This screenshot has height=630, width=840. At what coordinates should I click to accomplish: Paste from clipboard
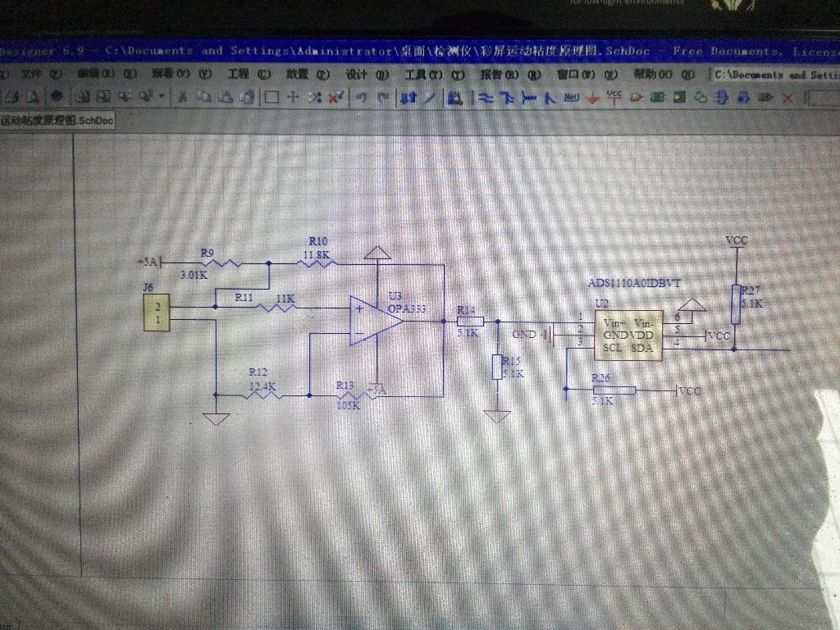225,97
